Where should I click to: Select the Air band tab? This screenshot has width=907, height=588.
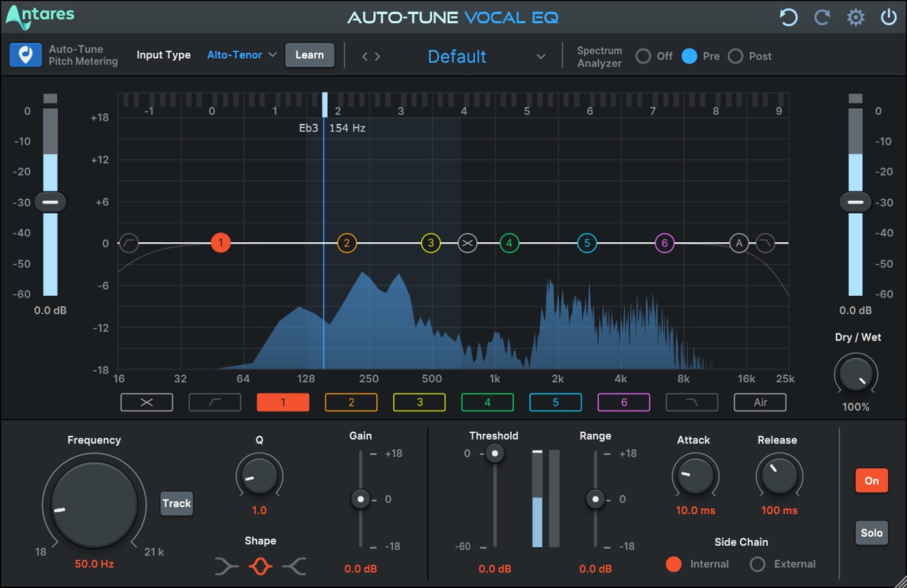[760, 402]
